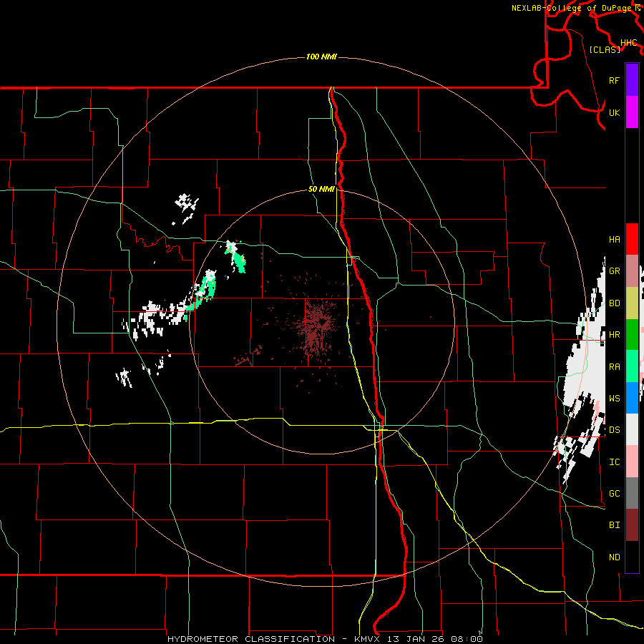The image size is (644, 644).
Task: Click the BI brown legend swatch
Action: coord(632,525)
